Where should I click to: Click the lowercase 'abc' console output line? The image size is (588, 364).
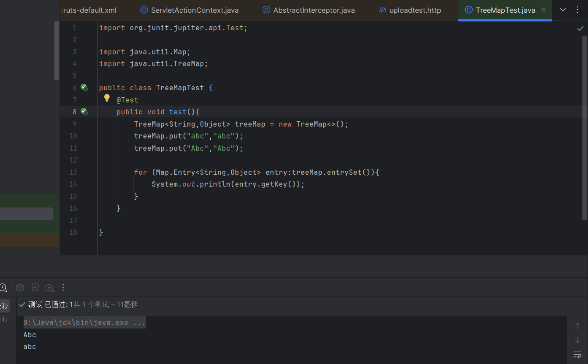pyautogui.click(x=30, y=346)
